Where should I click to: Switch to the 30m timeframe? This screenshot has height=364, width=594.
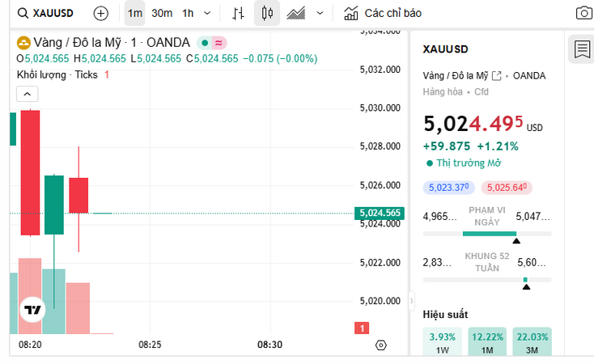162,13
